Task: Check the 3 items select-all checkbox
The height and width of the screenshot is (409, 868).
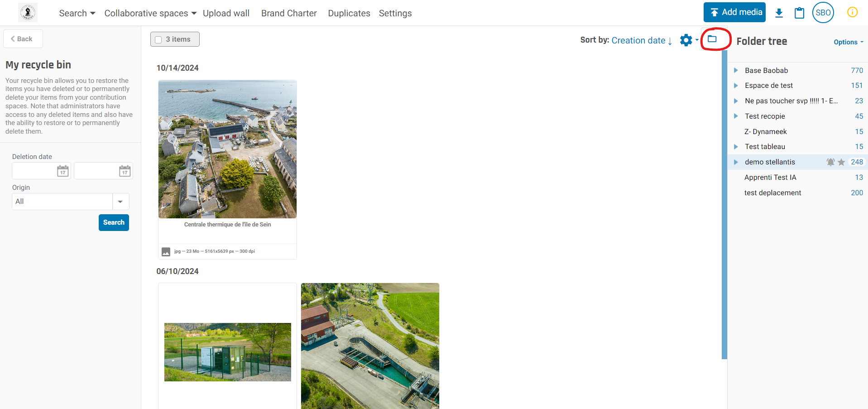Action: (x=158, y=40)
